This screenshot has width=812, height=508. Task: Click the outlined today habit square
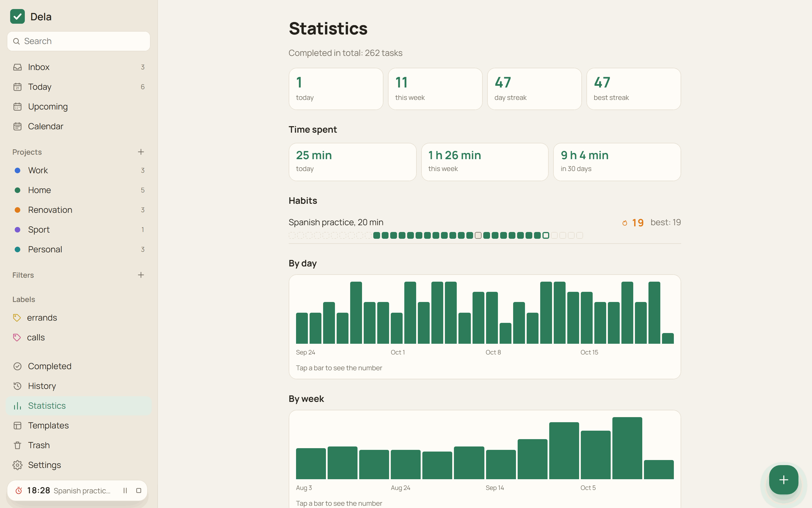coord(546,235)
